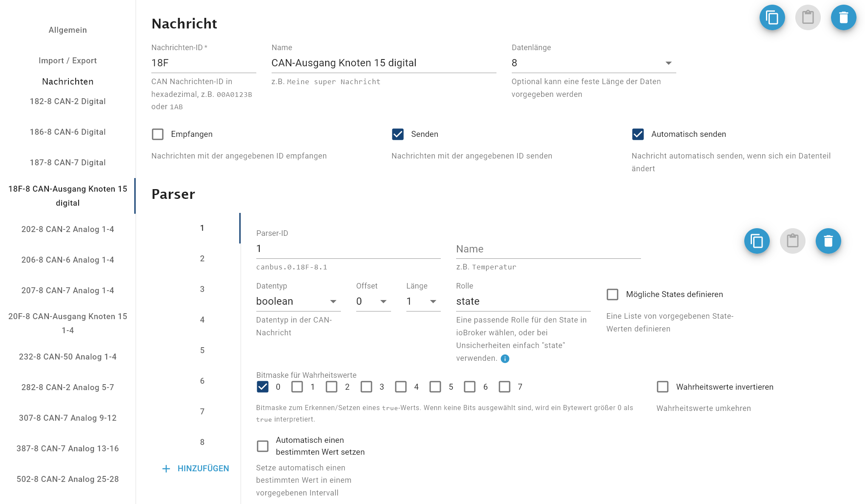This screenshot has width=865, height=504.
Task: Click the plus icon next to Hinzufügen
Action: [x=166, y=469]
